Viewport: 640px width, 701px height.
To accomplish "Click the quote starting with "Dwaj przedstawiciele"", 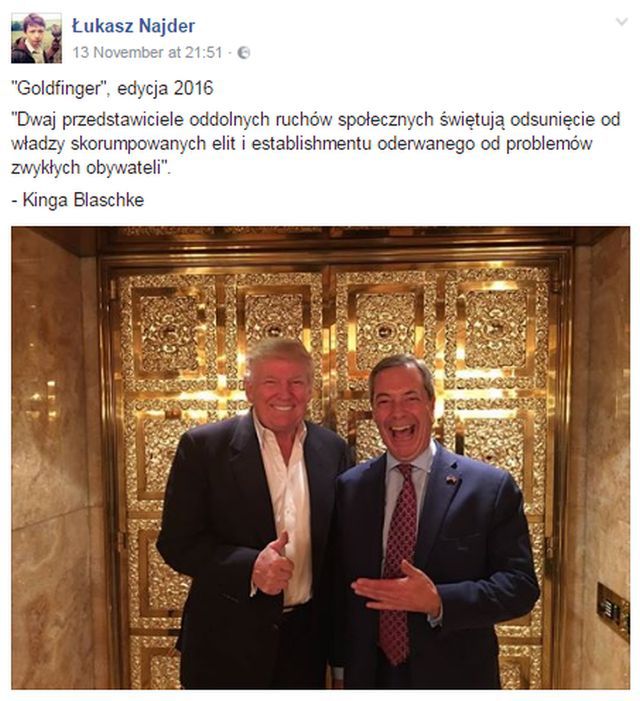I will (316, 144).
